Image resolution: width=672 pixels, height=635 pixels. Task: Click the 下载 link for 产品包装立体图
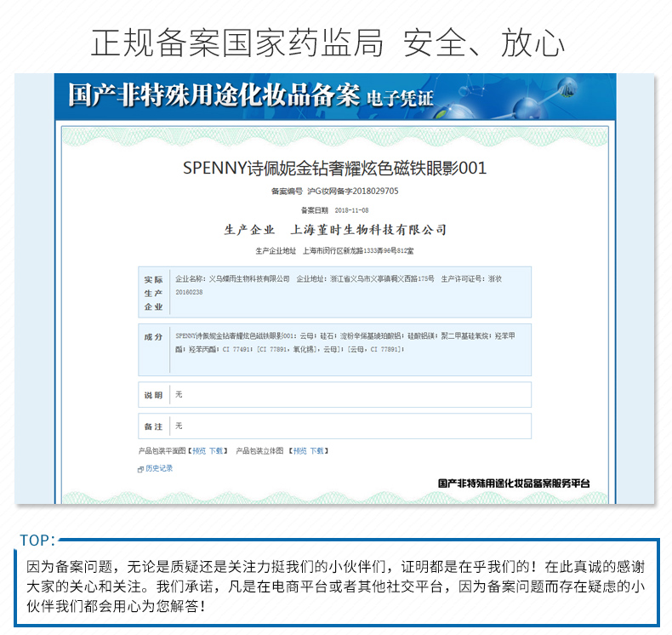316,450
